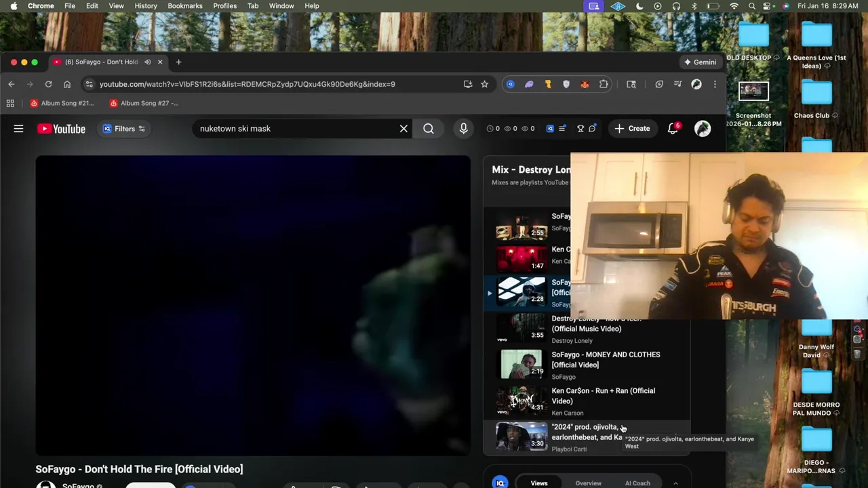This screenshot has height=488, width=868.
Task: Go to the YouTube home logo
Action: click(61, 129)
